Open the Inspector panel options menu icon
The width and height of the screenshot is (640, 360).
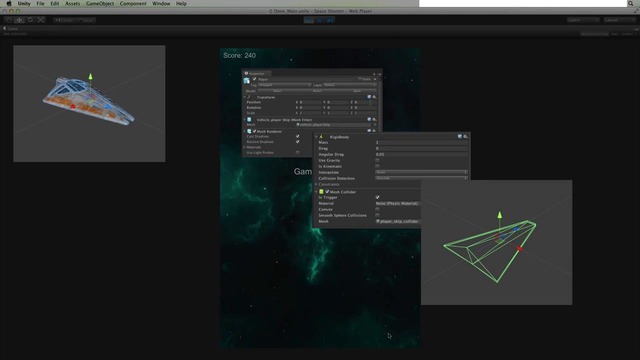pos(380,74)
